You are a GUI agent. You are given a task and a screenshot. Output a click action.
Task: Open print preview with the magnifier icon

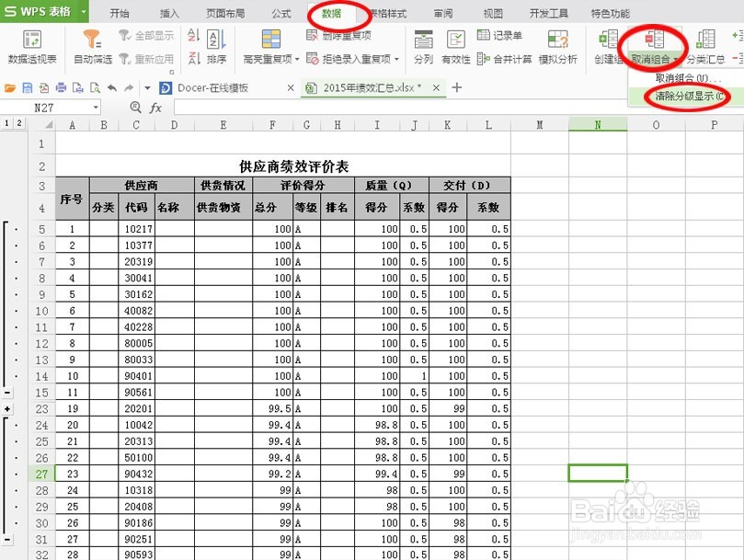pyautogui.click(x=95, y=88)
